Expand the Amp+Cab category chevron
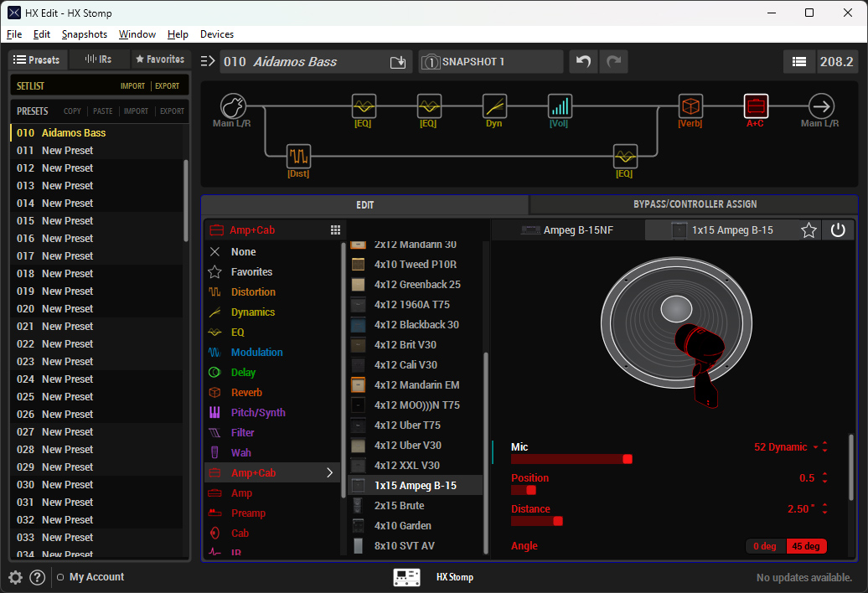 (x=329, y=473)
